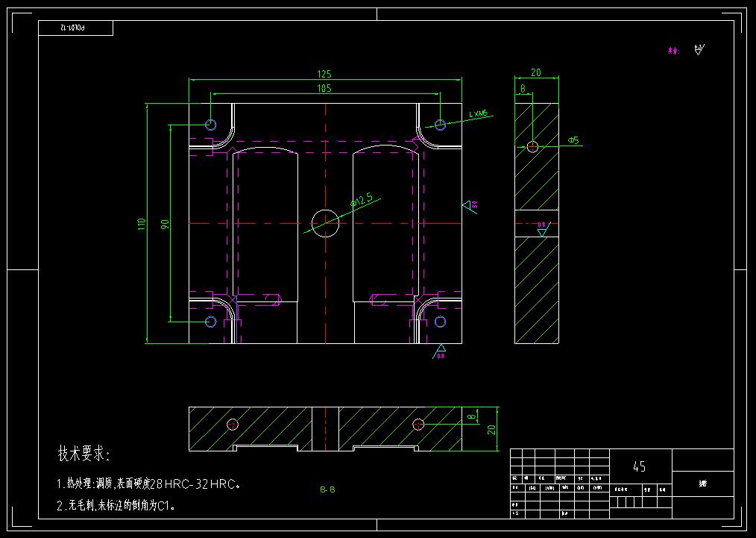
Task: Select the 110 overall height dimension text
Action: point(141,224)
